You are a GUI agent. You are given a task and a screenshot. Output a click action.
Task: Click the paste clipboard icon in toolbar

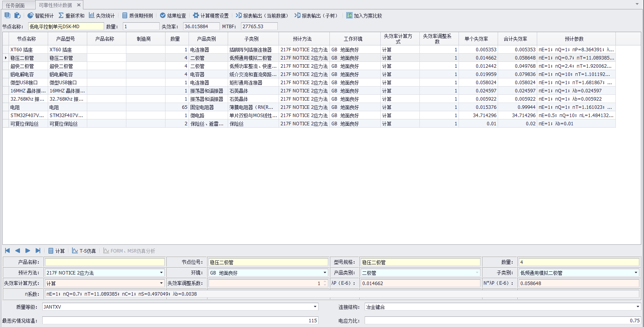pyautogui.click(x=17, y=16)
